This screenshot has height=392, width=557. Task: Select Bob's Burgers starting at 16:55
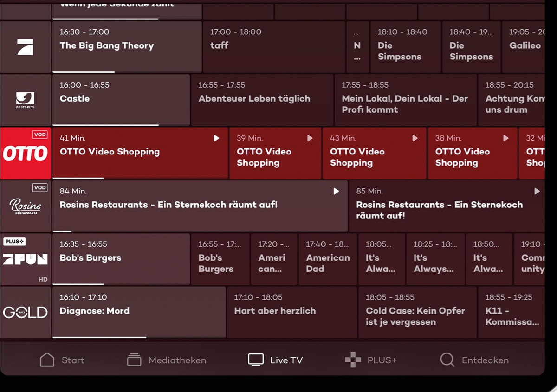point(220,259)
